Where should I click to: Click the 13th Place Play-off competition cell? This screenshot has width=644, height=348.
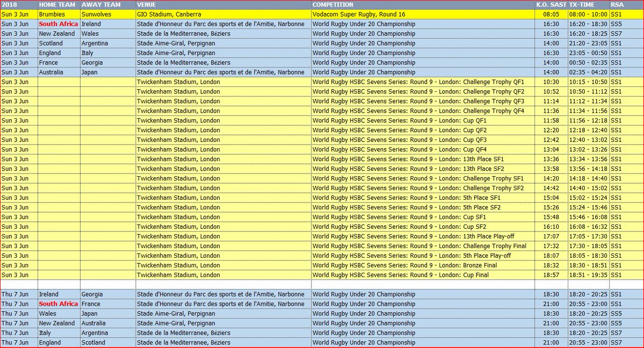(x=423, y=237)
